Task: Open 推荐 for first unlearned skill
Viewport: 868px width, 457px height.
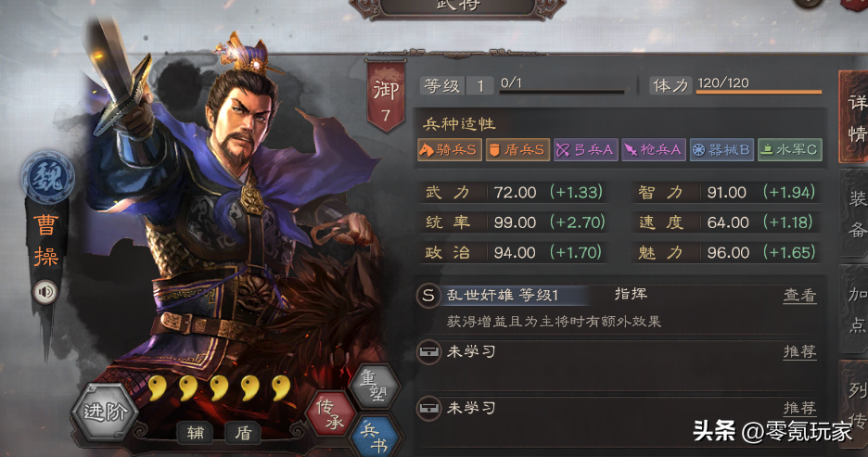Action: [x=800, y=352]
